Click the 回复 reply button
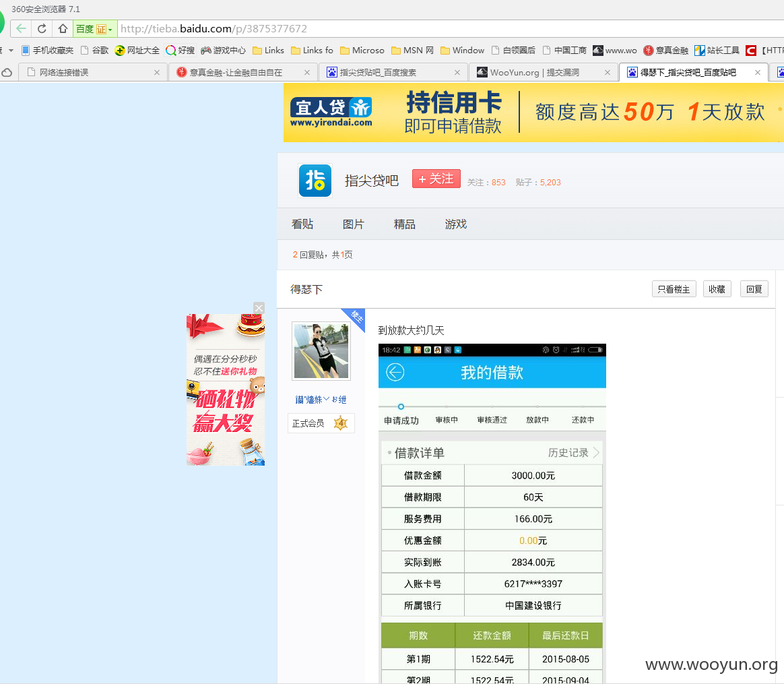Screen dimensions: 784x684 tap(754, 289)
